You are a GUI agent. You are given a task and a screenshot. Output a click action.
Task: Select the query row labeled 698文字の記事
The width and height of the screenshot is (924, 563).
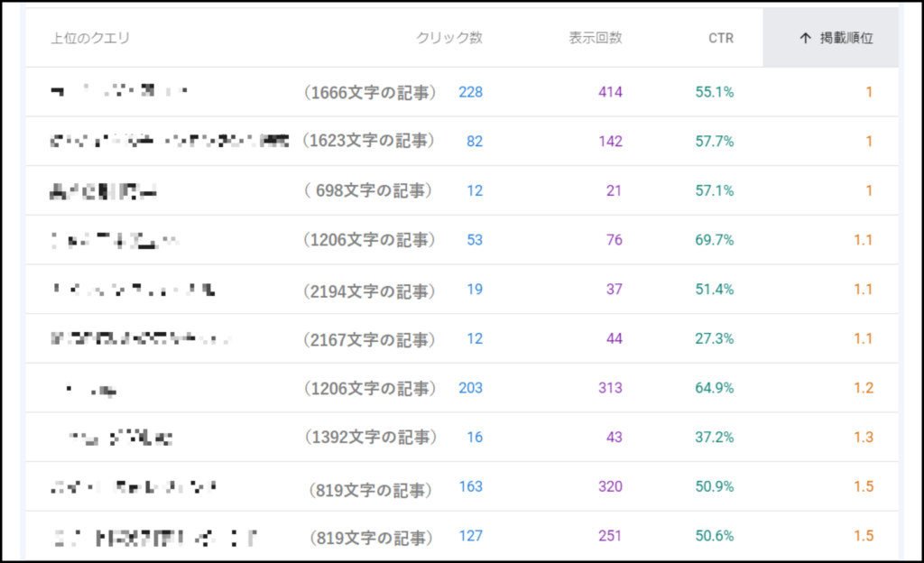[x=369, y=190]
